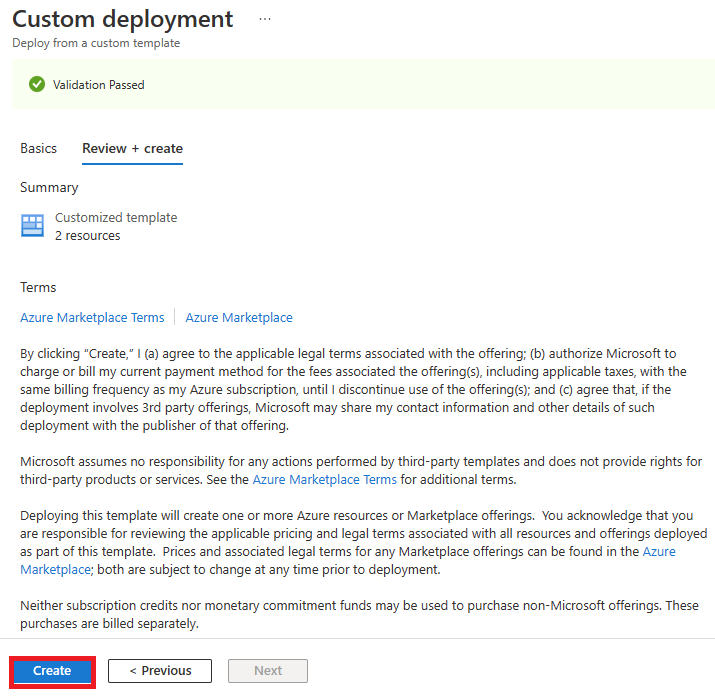Click the Terms section heading

click(38, 287)
